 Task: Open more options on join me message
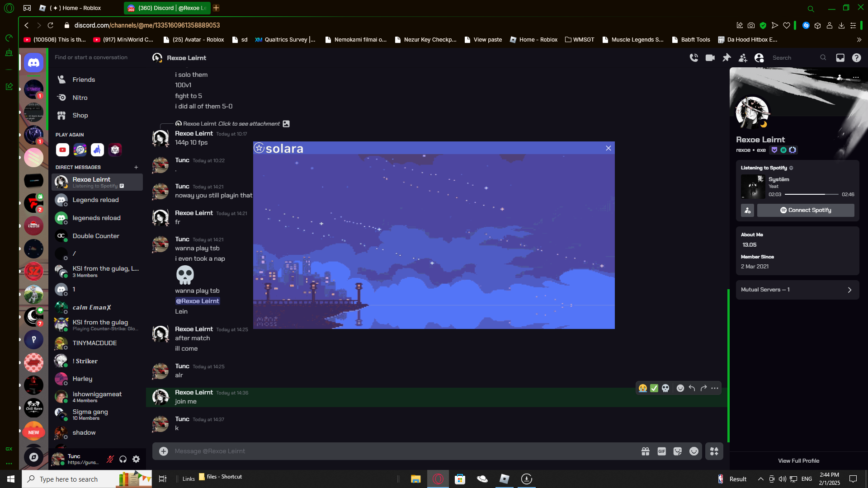point(715,388)
